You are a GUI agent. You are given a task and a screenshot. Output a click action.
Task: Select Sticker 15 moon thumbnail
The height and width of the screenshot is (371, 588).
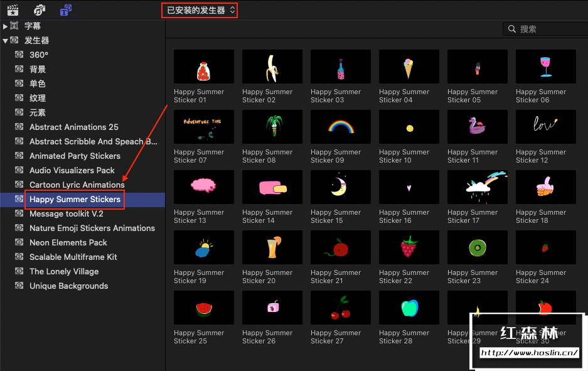pyautogui.click(x=341, y=187)
